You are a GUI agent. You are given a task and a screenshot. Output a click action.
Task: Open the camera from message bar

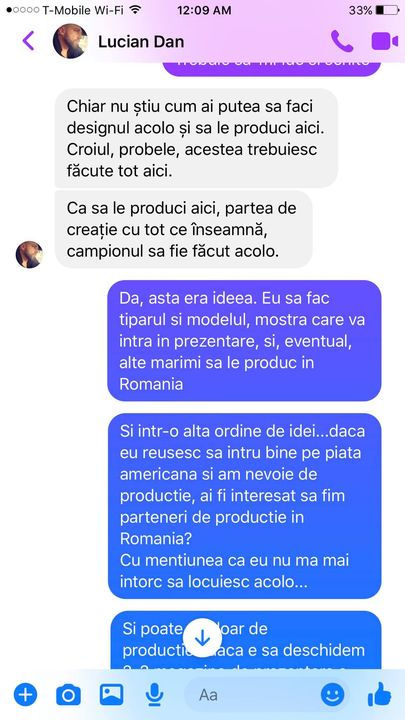coord(68,695)
